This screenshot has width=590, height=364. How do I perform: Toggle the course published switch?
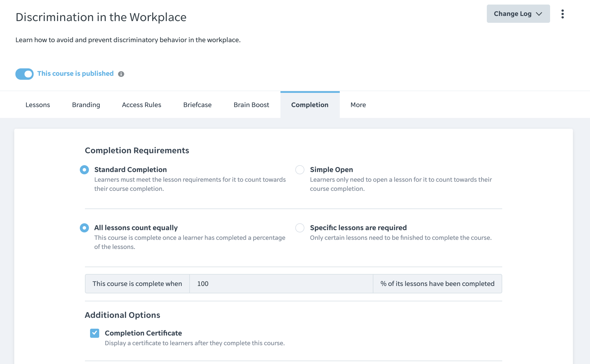pos(25,74)
